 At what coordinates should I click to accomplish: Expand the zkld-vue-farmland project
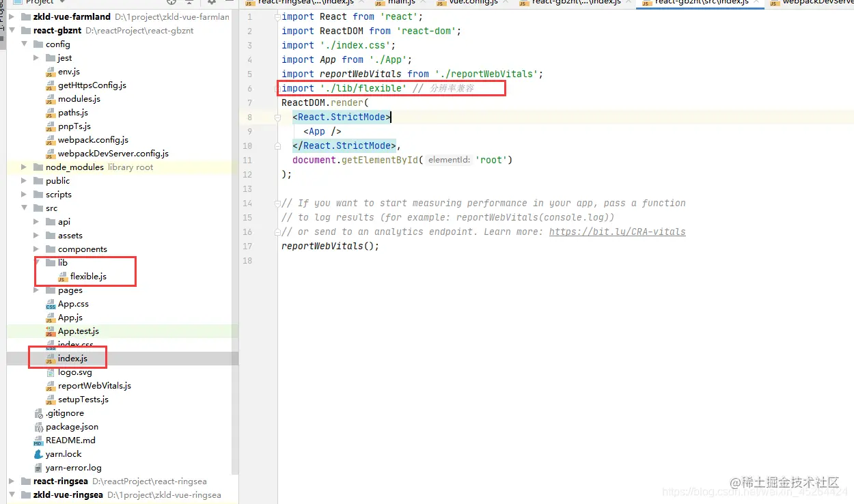click(12, 17)
